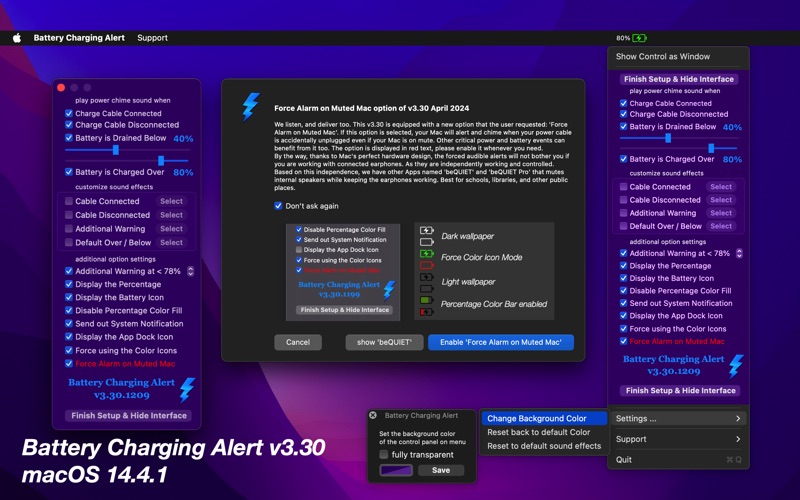Screen dimensions: 800x500
Task: Select Reset to default sound effects
Action: point(544,446)
